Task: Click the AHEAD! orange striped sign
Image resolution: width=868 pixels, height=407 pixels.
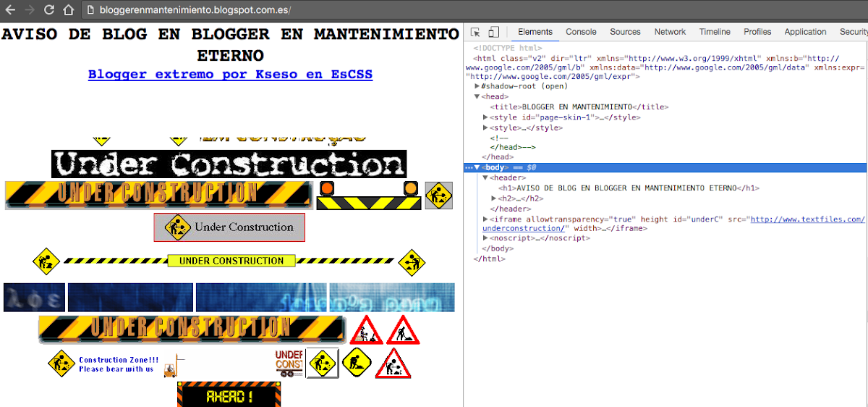Action: click(x=229, y=395)
